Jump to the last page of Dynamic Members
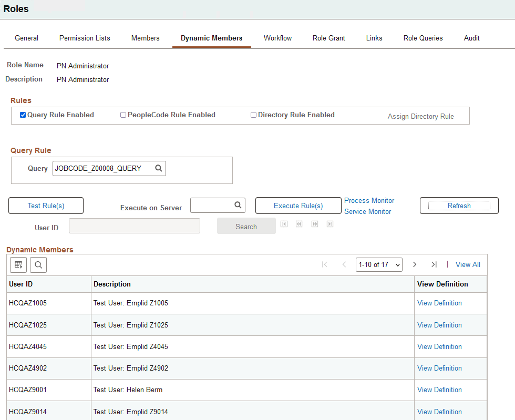This screenshot has height=420, width=515. click(434, 264)
